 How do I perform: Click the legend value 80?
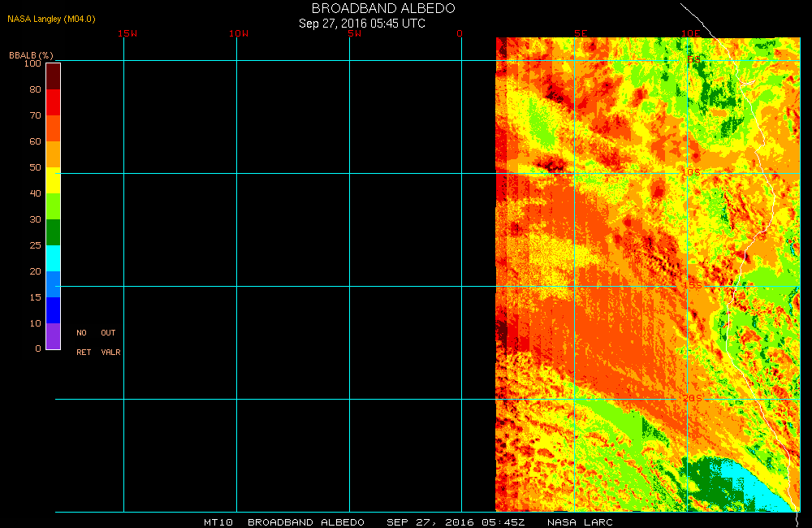click(35, 89)
